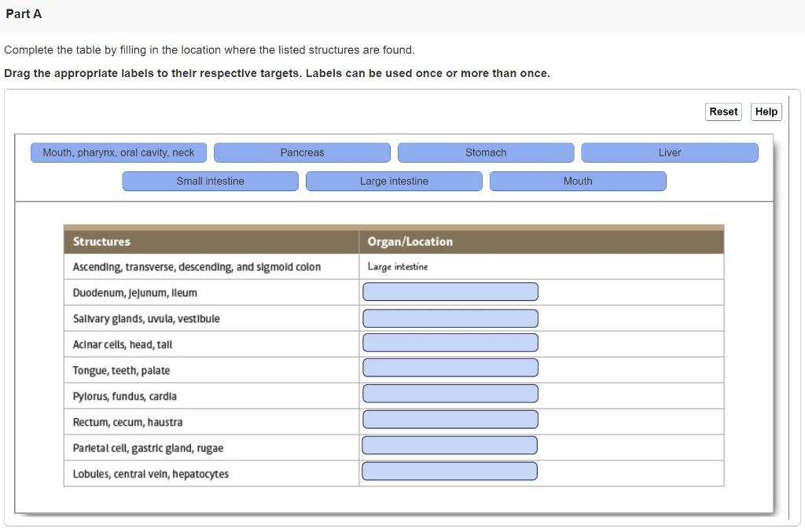Screen dimensions: 805x532
Task: Select the Small intestine label
Action: [210, 181]
